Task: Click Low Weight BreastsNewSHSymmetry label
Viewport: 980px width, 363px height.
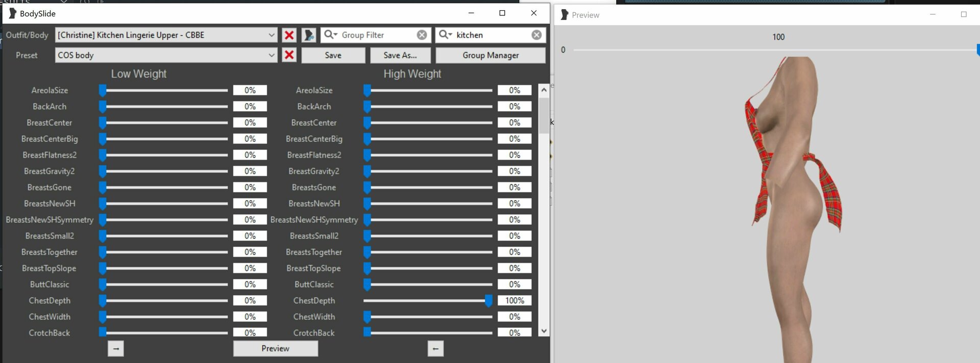Action: coord(50,220)
